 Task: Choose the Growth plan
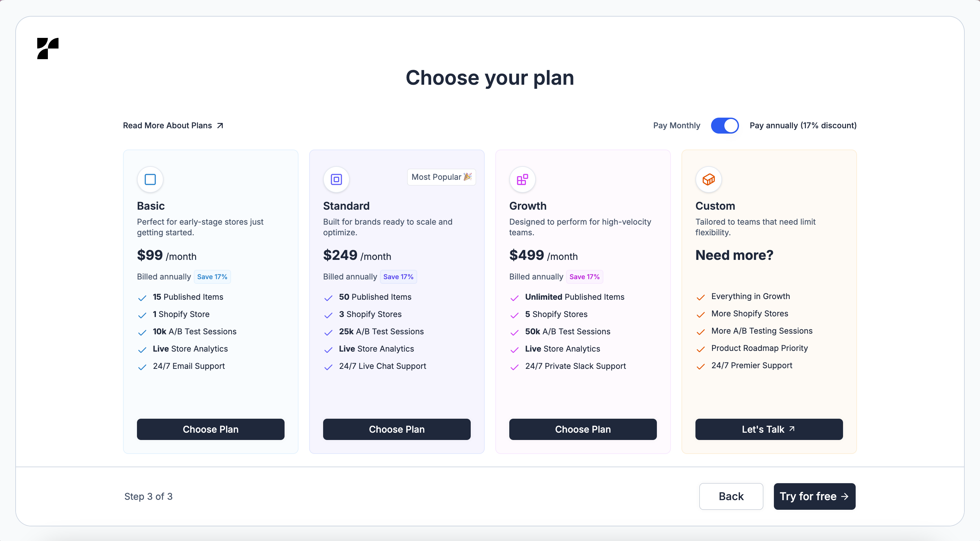pos(582,429)
